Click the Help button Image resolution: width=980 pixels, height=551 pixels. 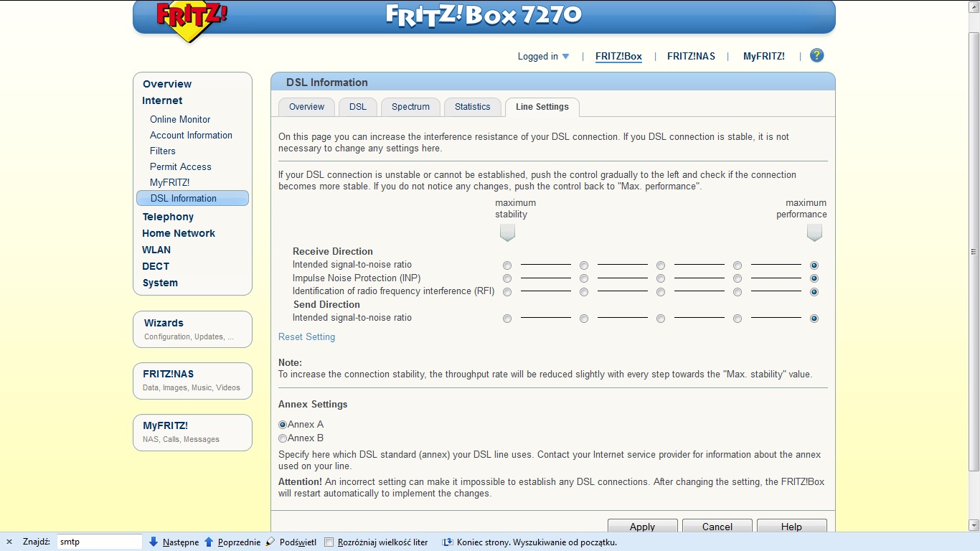tap(791, 526)
